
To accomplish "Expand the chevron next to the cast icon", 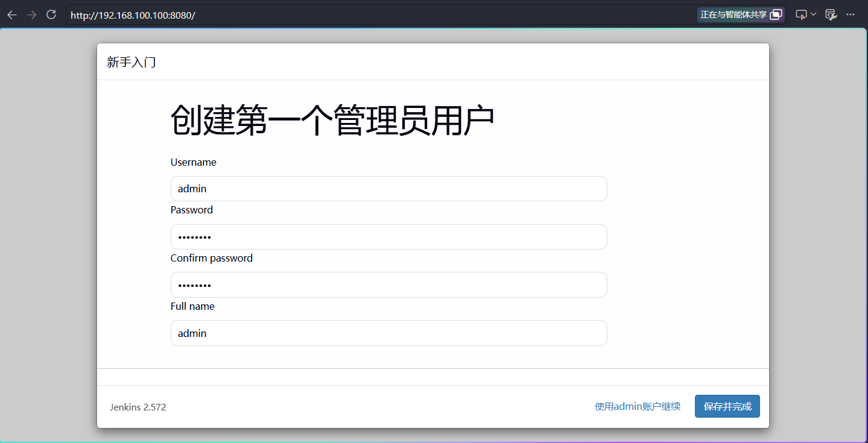I will click(813, 14).
